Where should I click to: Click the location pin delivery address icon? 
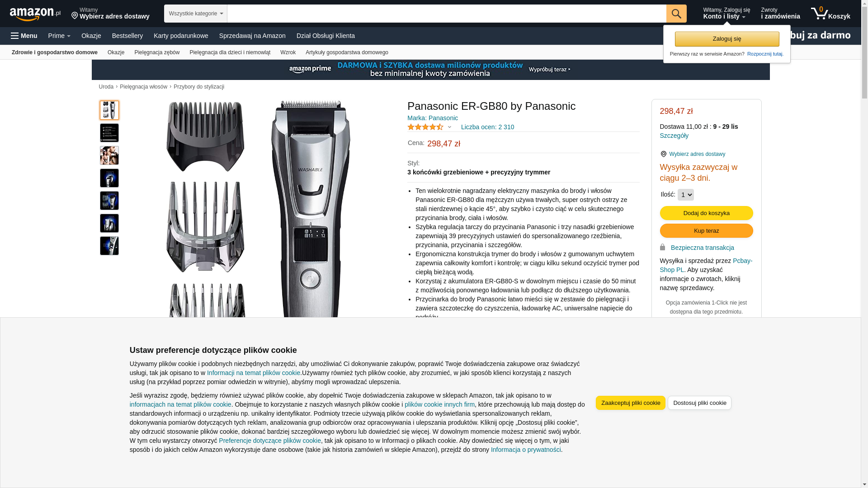(75, 16)
